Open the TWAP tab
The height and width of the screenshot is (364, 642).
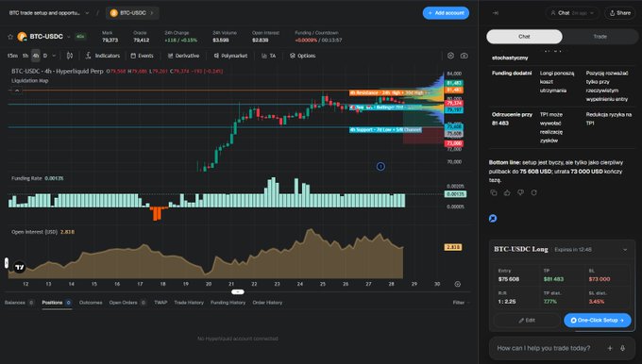tap(160, 303)
